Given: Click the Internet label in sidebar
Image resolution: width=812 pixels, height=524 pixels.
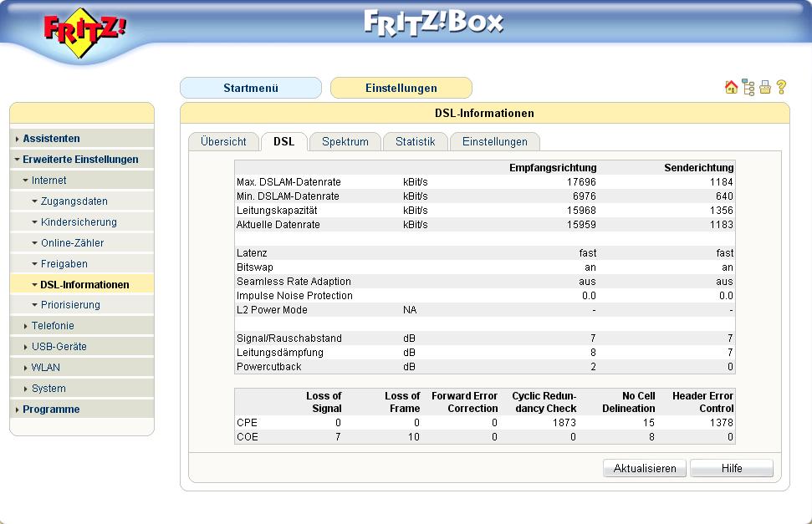Looking at the screenshot, I should [x=49, y=181].
